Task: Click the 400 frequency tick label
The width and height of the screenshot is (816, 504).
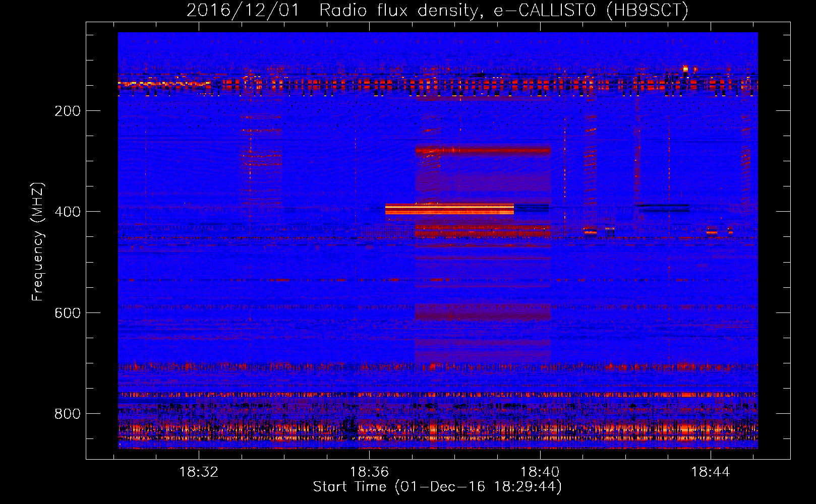Action: click(68, 212)
